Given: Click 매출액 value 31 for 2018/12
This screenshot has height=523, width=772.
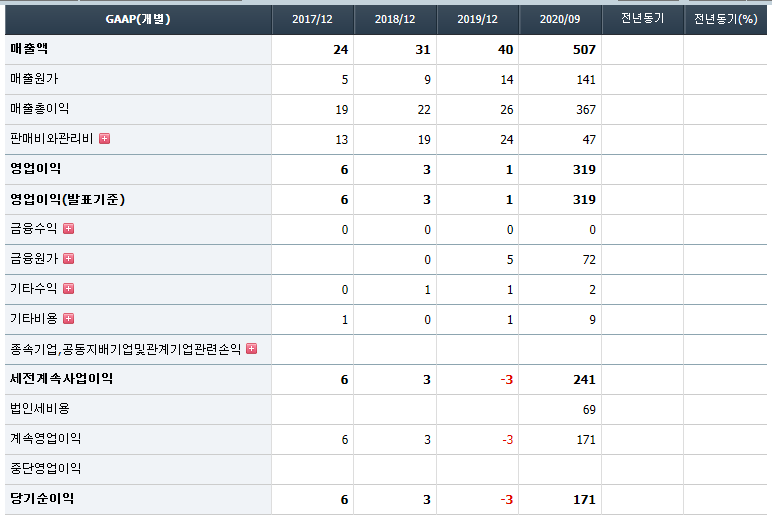Looking at the screenshot, I should coord(423,50).
